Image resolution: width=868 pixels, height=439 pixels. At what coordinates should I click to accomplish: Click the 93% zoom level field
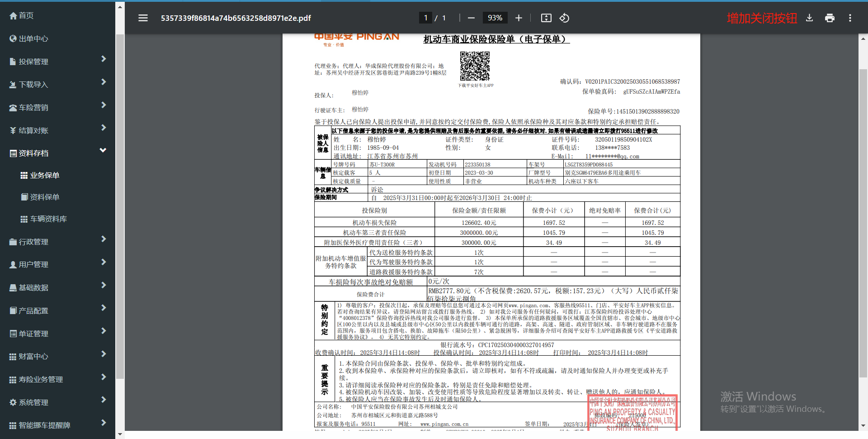click(495, 18)
